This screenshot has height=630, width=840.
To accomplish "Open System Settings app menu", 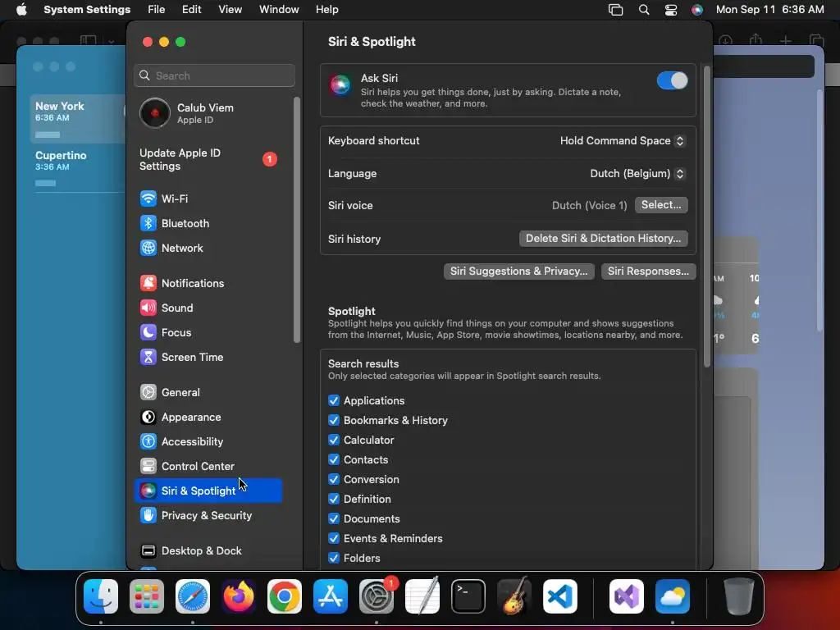I will click(87, 10).
